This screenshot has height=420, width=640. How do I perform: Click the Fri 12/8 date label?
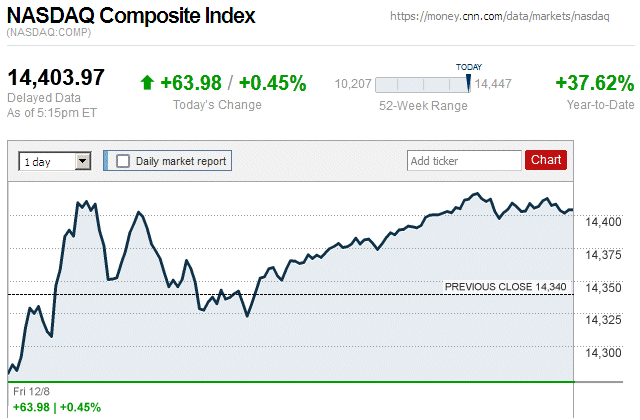click(31, 391)
